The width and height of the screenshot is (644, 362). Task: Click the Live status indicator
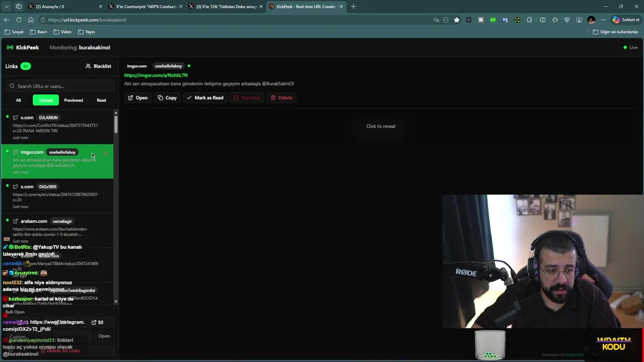630,47
